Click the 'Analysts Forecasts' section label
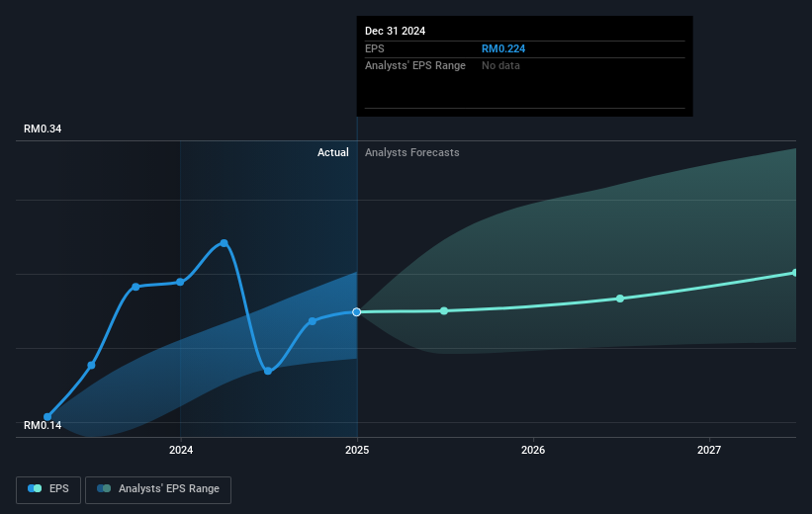812x514 pixels. tap(412, 152)
